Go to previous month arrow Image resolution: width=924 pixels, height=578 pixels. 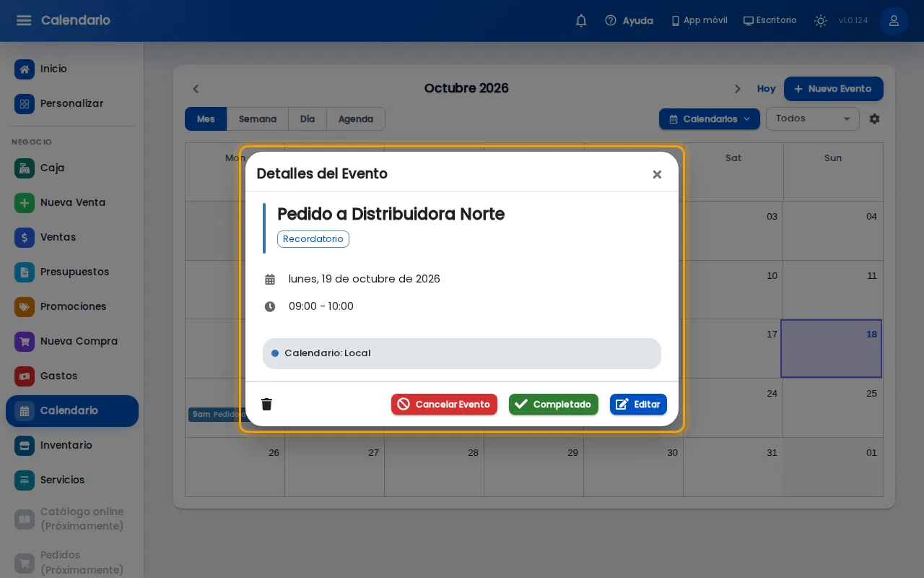coord(196,89)
